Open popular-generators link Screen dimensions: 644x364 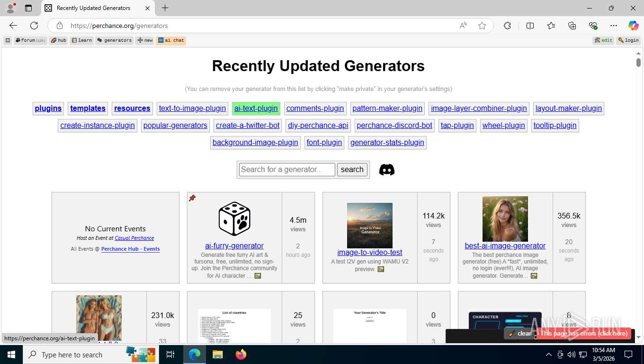(x=175, y=126)
